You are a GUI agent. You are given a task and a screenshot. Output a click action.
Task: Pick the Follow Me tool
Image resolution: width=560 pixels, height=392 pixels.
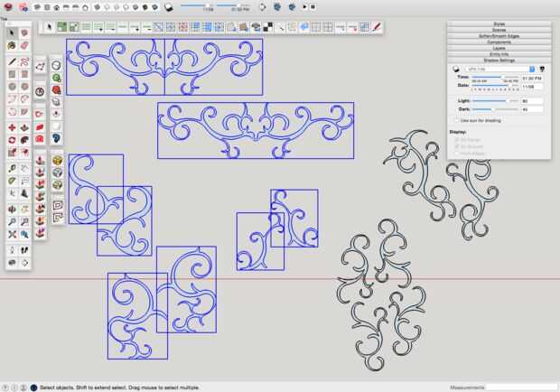click(x=24, y=140)
